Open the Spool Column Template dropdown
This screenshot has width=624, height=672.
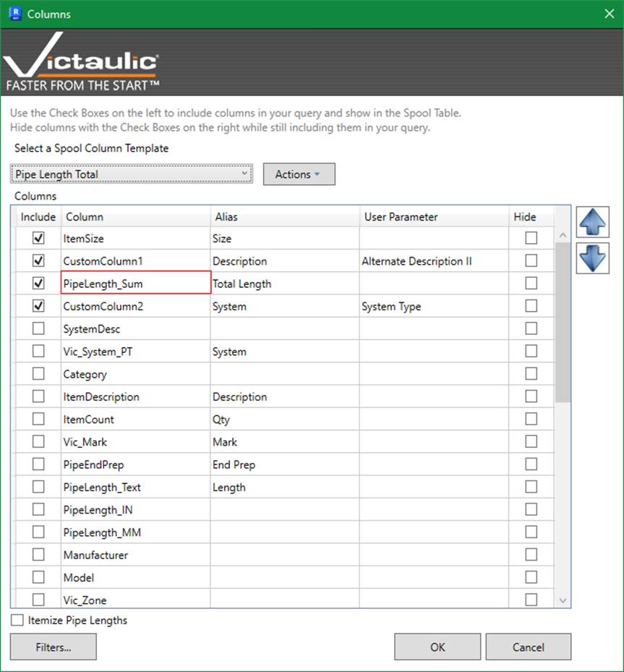tap(132, 174)
